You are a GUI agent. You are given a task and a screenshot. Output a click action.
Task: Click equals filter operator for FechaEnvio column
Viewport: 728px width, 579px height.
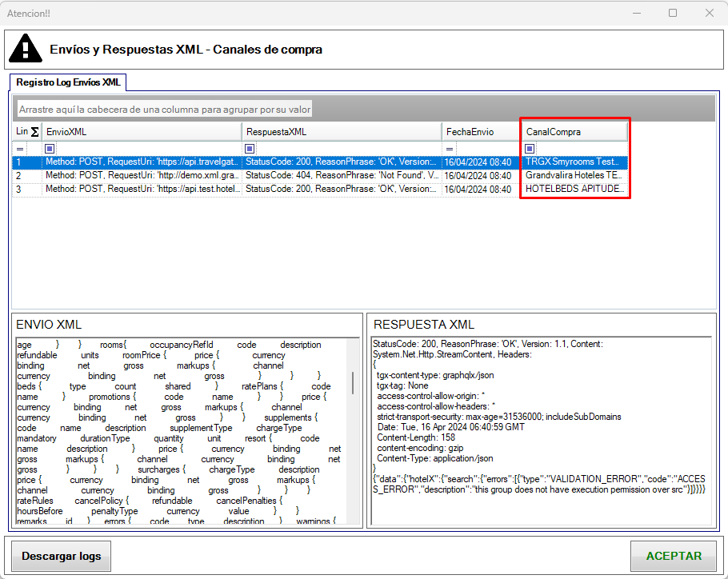click(450, 149)
